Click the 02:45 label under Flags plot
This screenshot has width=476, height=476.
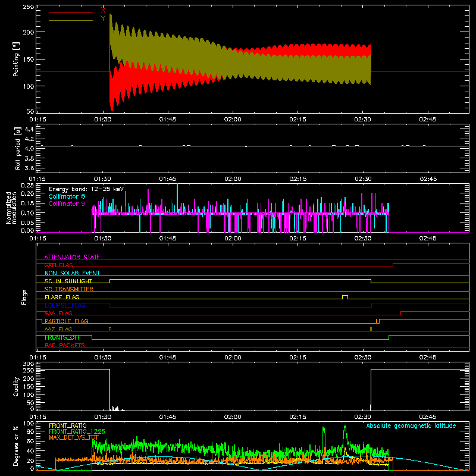[x=428, y=358]
